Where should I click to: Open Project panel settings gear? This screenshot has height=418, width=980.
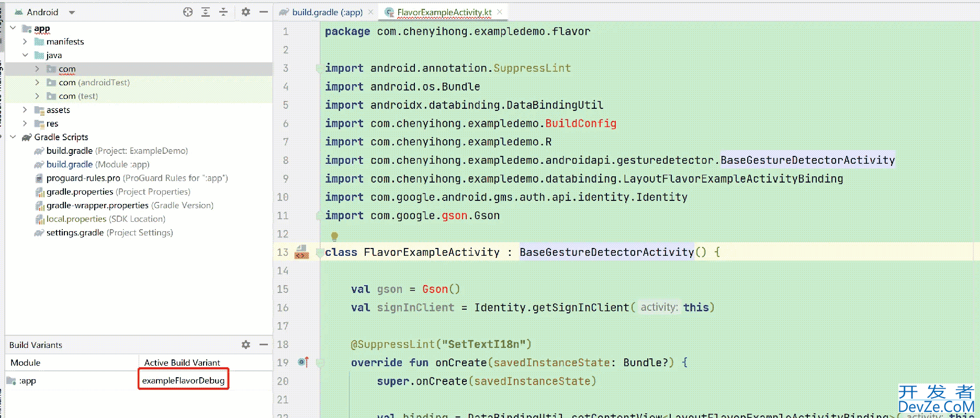coord(246,12)
